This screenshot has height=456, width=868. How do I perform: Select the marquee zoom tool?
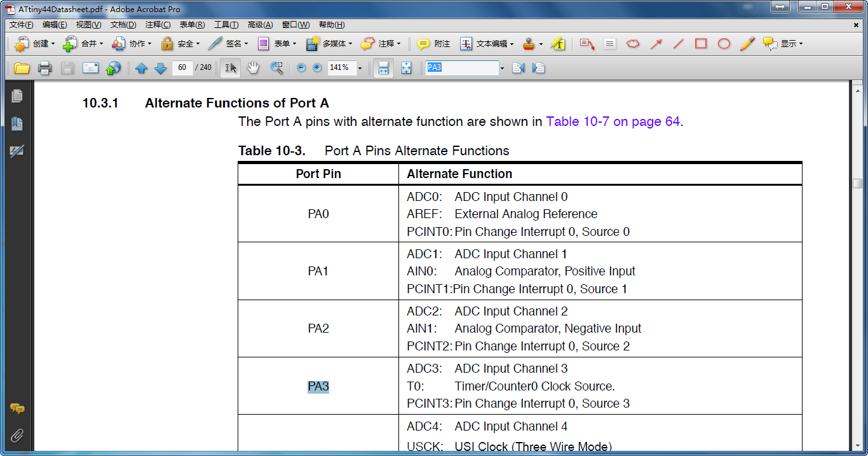pos(276,68)
